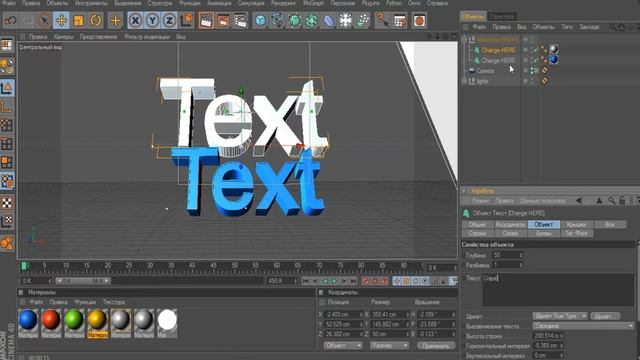This screenshot has height=360, width=640.
Task: Select the Camera object in tree
Action: pyautogui.click(x=485, y=71)
